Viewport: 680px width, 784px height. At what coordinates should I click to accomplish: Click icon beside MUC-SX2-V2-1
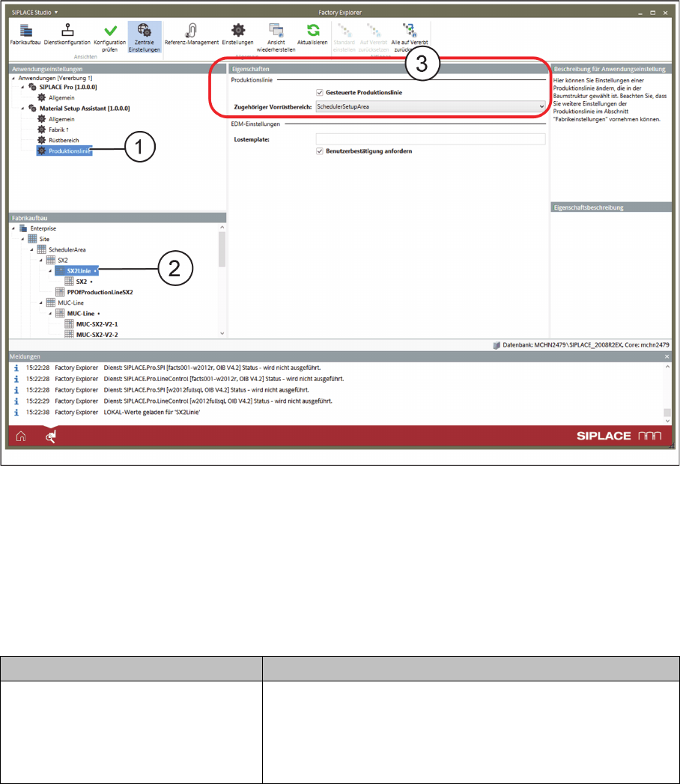click(69, 324)
